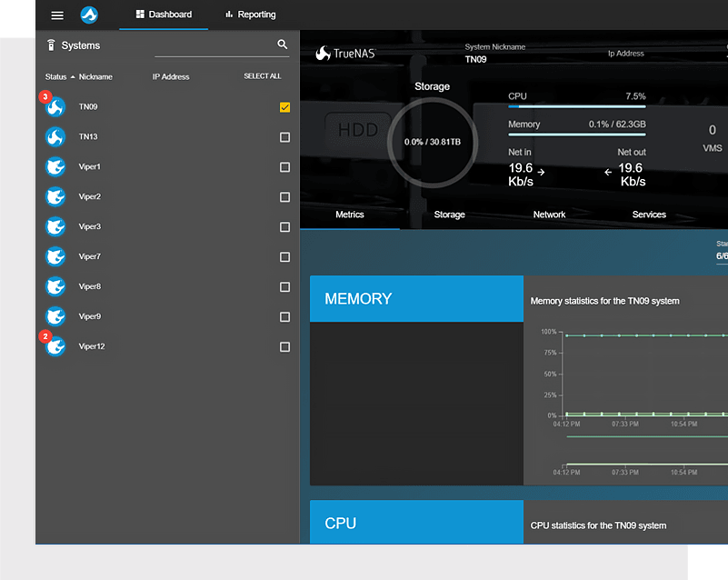Select the Viper1 nickname text
The height and width of the screenshot is (580, 728).
point(90,166)
